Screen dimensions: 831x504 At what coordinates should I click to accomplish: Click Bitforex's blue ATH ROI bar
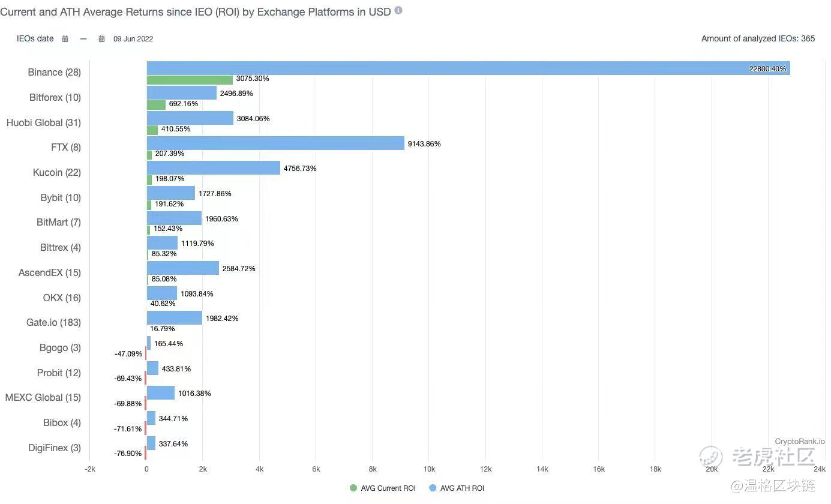coord(182,93)
